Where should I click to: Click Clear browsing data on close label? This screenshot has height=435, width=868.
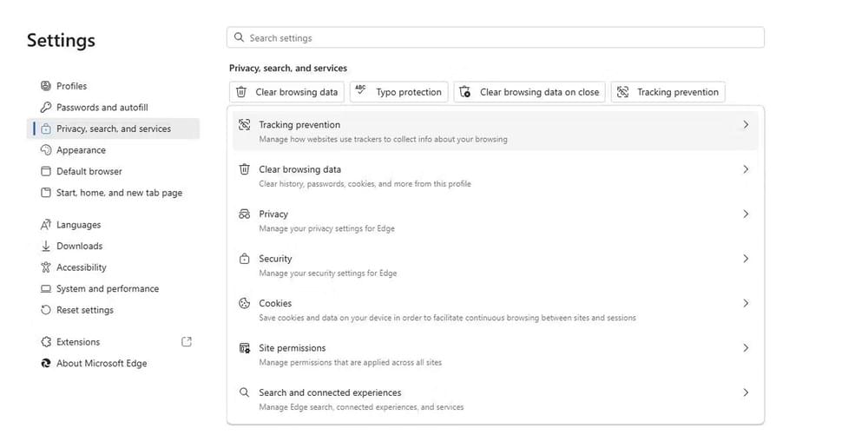539,92
